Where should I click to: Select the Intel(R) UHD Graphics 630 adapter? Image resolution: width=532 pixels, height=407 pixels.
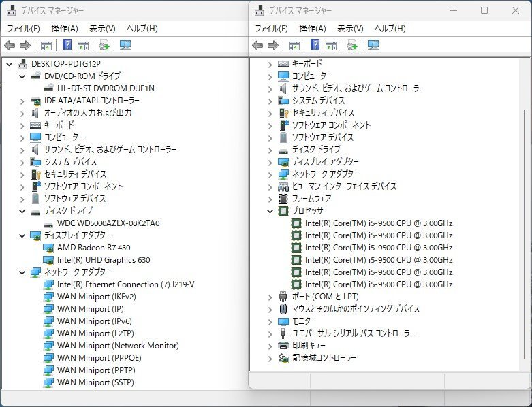104,260
